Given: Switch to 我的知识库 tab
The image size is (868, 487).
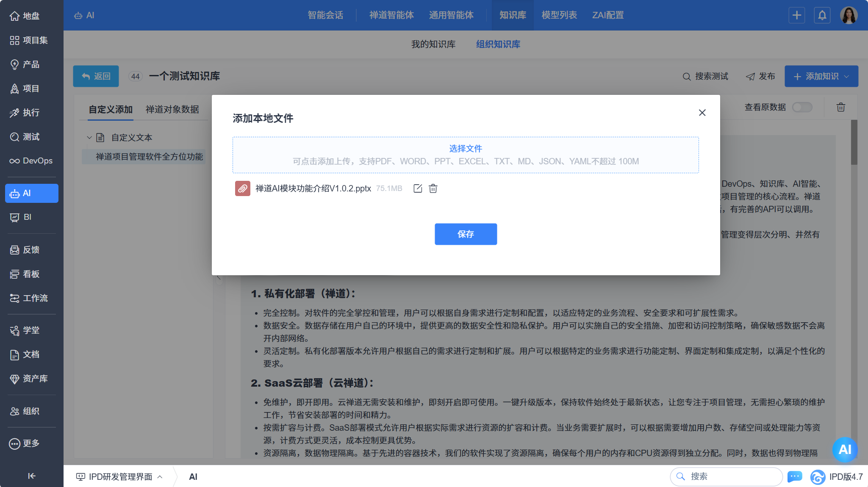Looking at the screenshot, I should [433, 44].
